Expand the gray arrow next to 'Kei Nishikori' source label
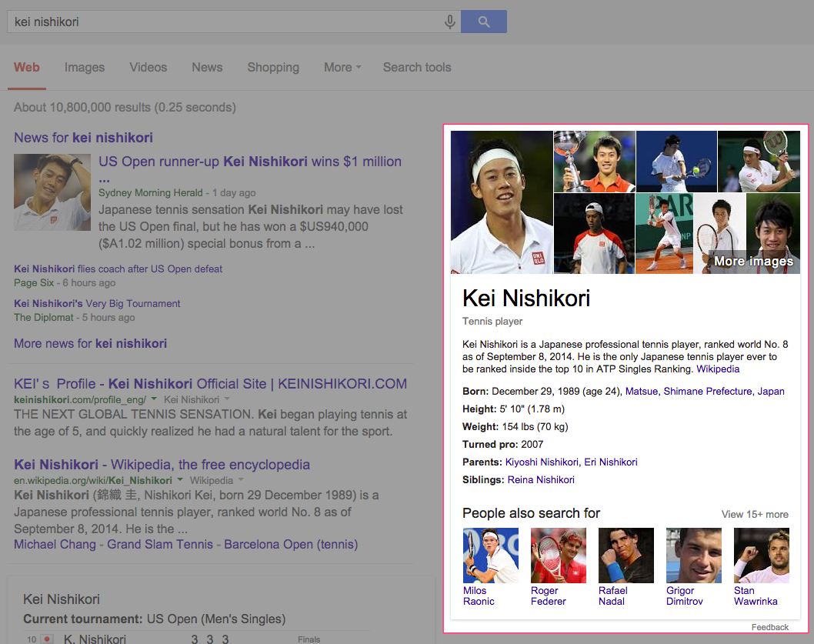The height and width of the screenshot is (644, 814). (227, 399)
